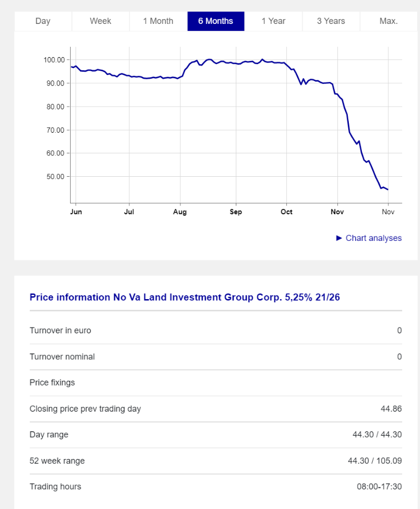
Task: Click the price line's lowest end point
Action: pyautogui.click(x=387, y=190)
